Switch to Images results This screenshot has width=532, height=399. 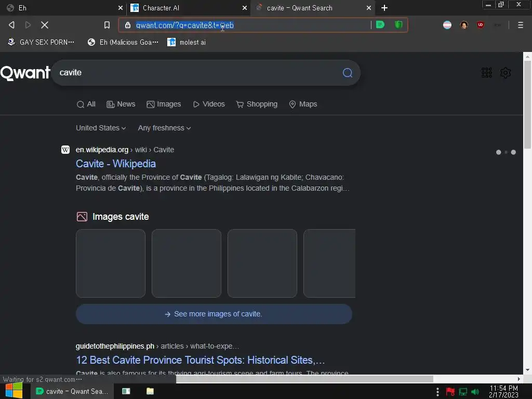164,104
